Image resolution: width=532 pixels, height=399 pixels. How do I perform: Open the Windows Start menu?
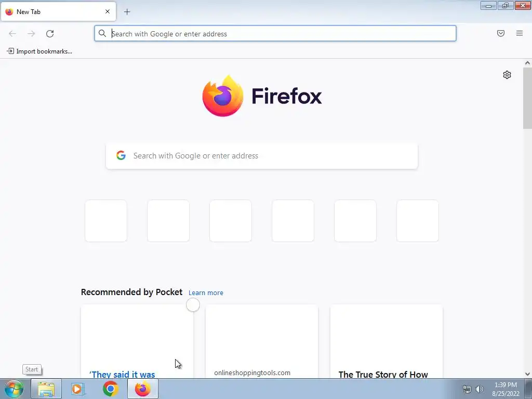tap(14, 389)
